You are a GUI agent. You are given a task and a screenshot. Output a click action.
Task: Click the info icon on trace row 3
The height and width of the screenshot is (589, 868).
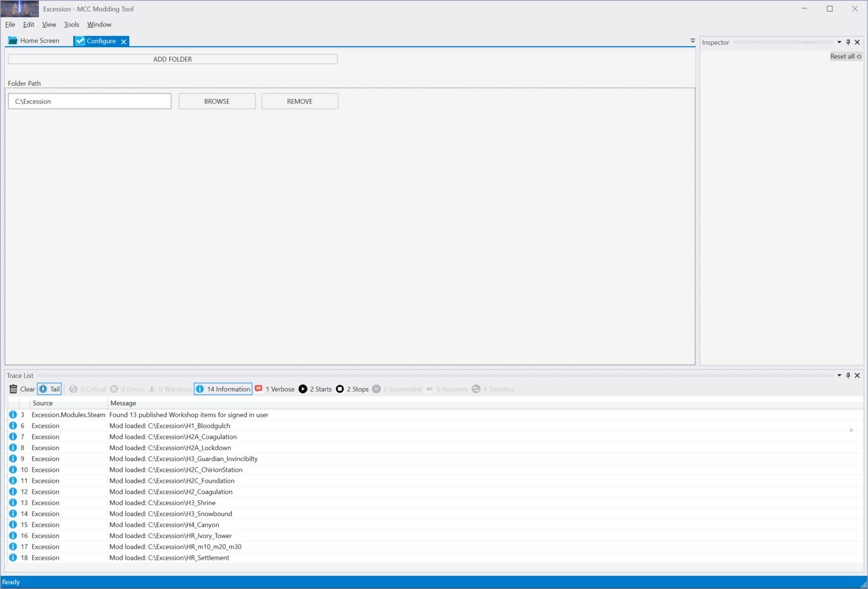pyautogui.click(x=13, y=415)
